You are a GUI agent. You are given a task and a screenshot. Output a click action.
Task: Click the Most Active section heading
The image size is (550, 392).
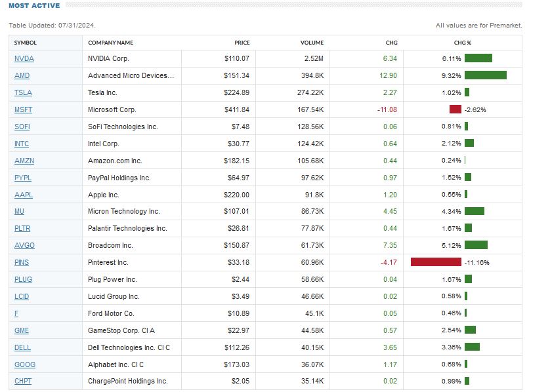pyautogui.click(x=34, y=6)
